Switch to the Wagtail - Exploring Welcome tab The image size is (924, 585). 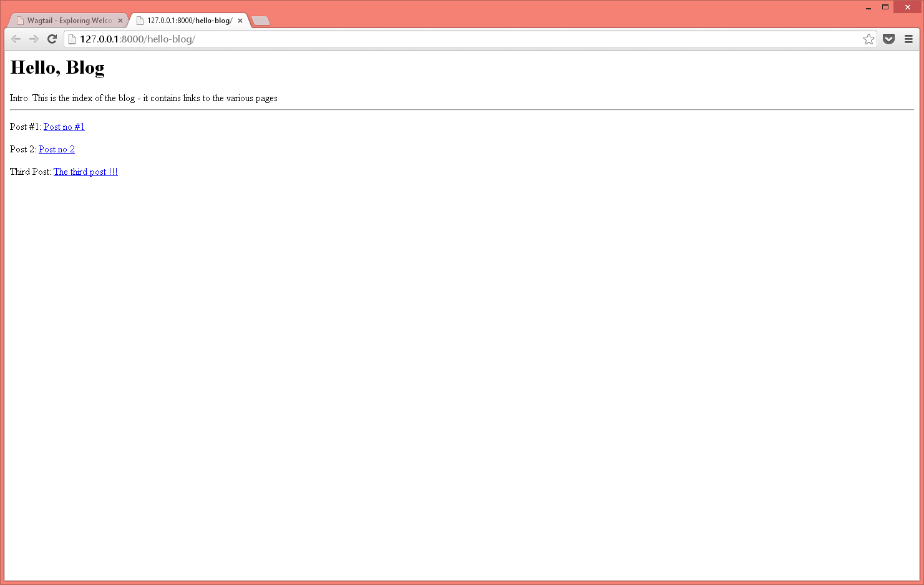(67, 21)
